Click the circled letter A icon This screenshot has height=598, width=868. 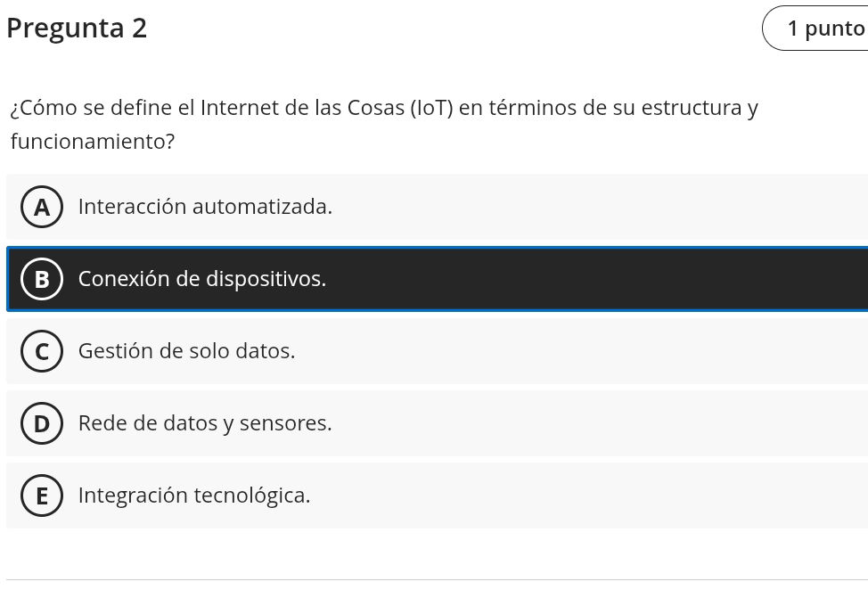42,207
